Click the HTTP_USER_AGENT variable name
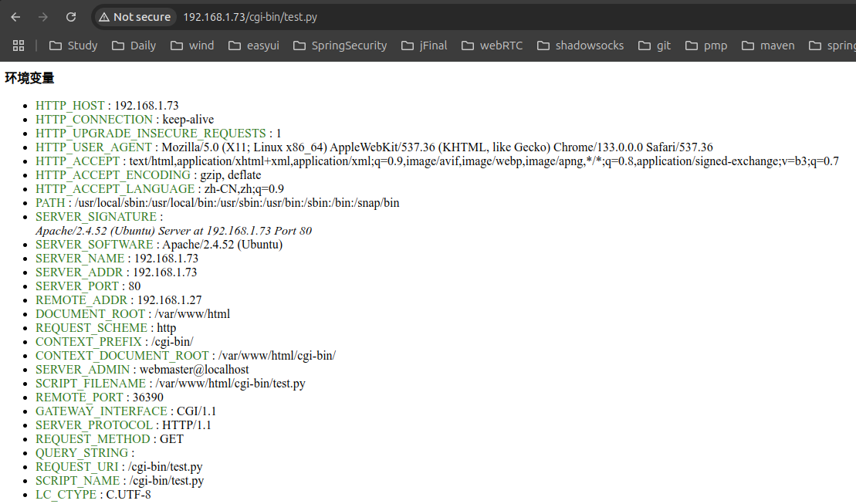The image size is (856, 504). coord(93,147)
